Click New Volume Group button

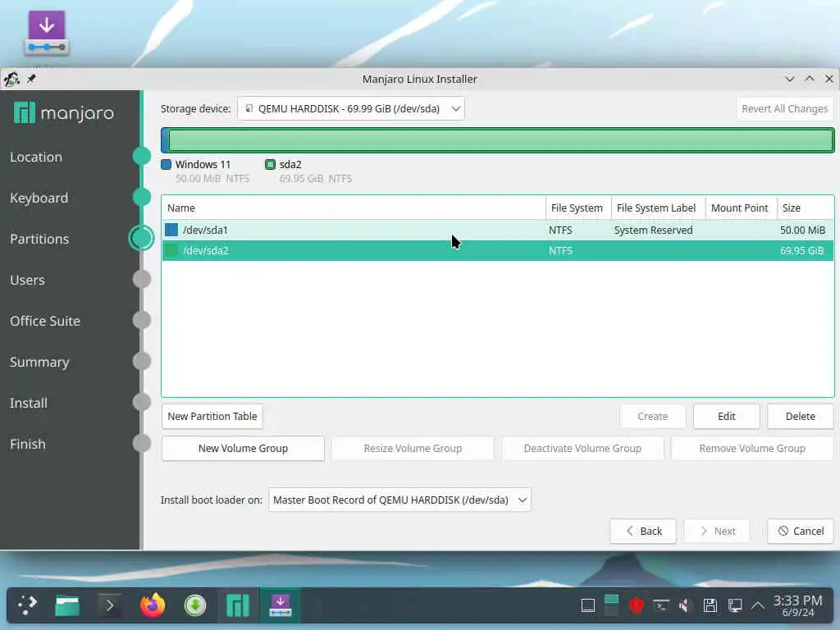point(243,449)
